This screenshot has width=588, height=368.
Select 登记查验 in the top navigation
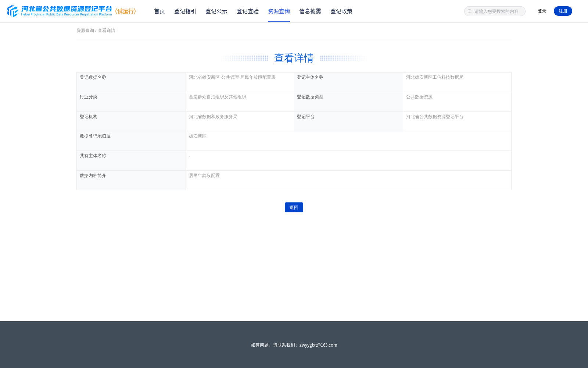tap(248, 11)
